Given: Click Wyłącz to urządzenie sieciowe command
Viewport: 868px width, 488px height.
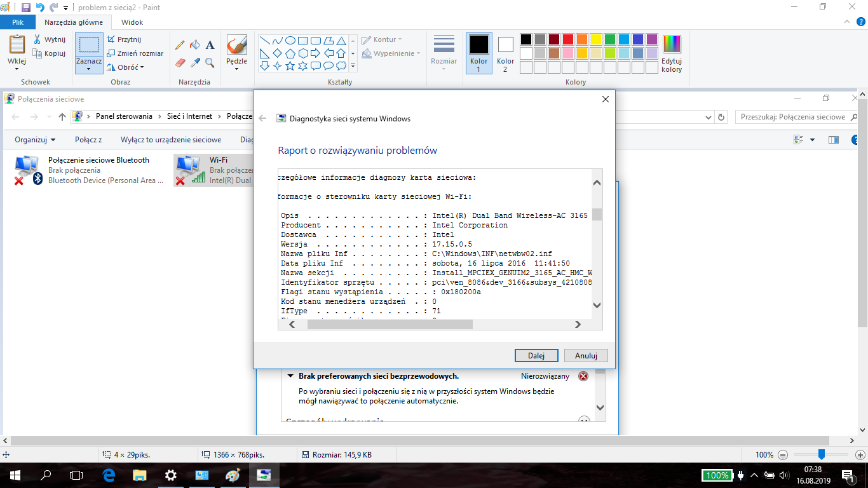Looking at the screenshot, I should (171, 140).
